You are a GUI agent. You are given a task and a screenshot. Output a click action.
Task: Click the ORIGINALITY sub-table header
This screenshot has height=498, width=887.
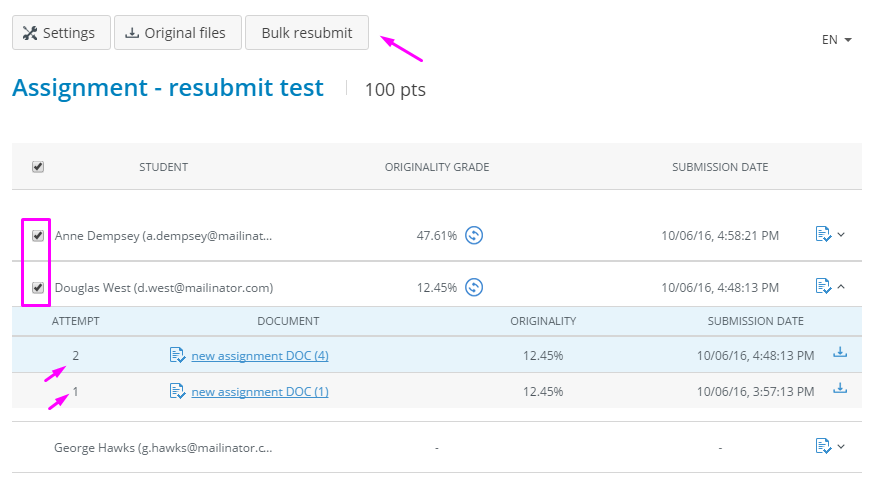(x=543, y=321)
